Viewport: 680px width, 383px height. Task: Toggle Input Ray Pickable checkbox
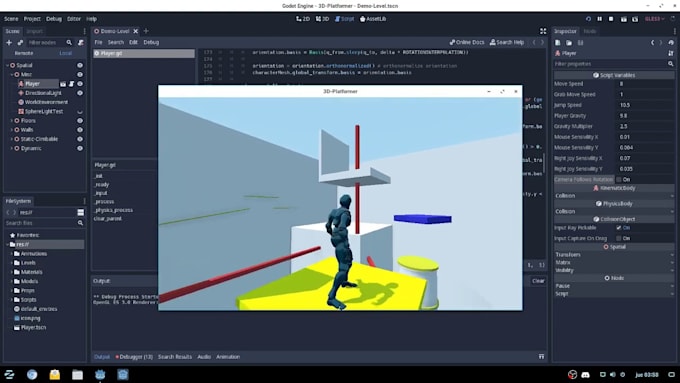click(619, 228)
